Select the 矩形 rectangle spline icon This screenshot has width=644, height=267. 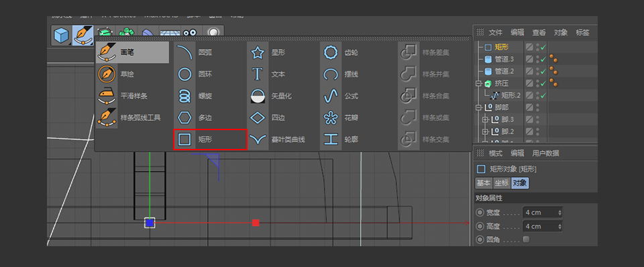click(184, 140)
